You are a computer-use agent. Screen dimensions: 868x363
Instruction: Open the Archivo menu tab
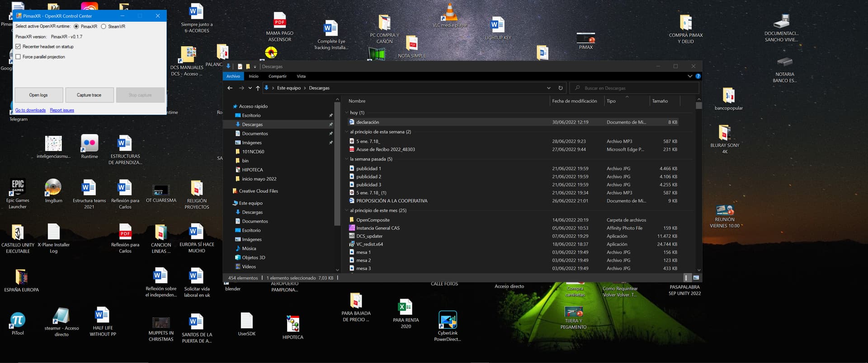(233, 76)
